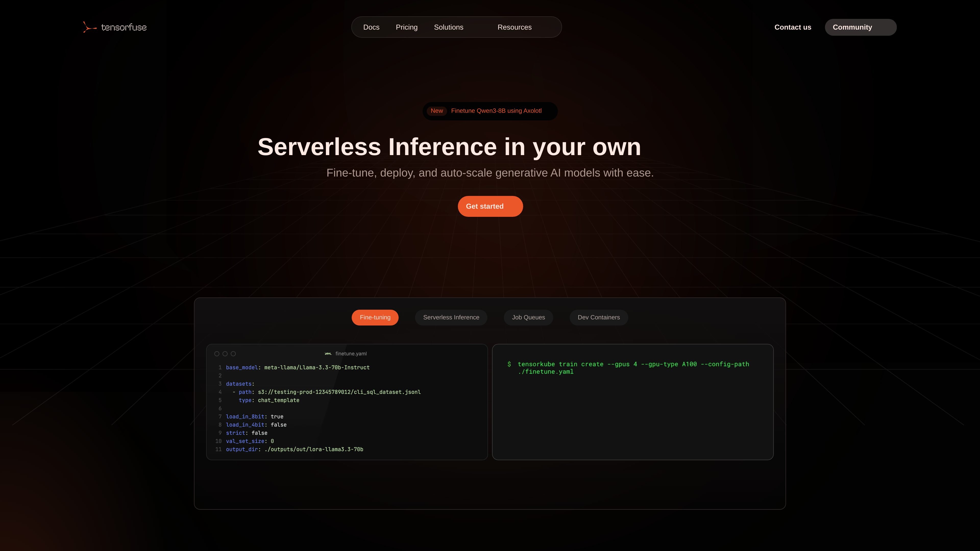This screenshot has height=551, width=980.
Task: Click the output_dir line in the YAML
Action: click(x=295, y=449)
